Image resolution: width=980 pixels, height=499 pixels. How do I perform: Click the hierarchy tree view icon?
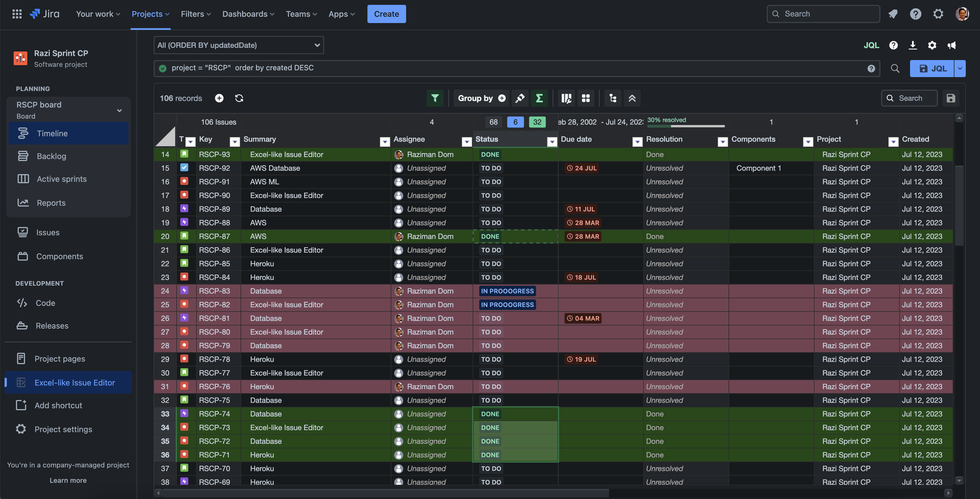[613, 98]
